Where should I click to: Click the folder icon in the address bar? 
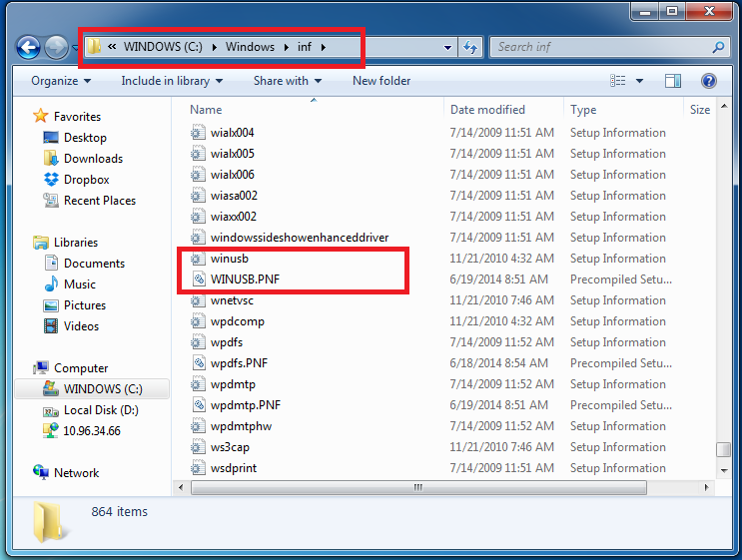(94, 46)
